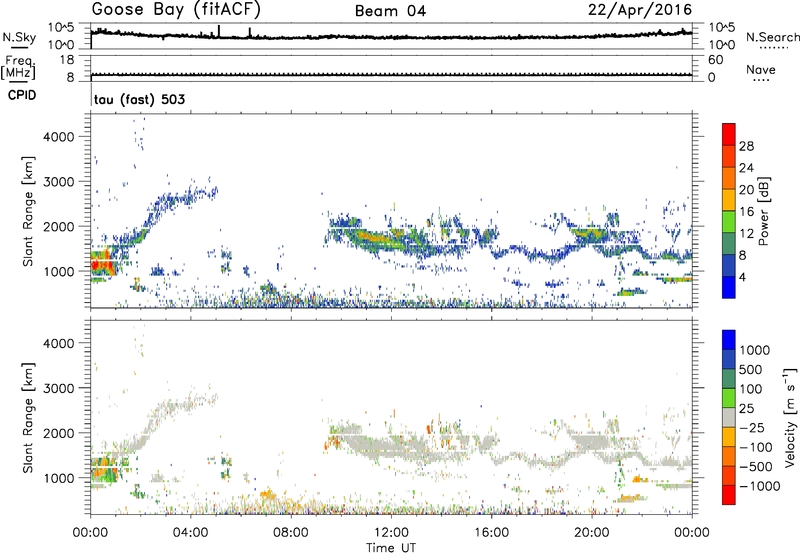Click the 4000 tick on power panel
Screen dimensions: 800x554
[x=59, y=137]
